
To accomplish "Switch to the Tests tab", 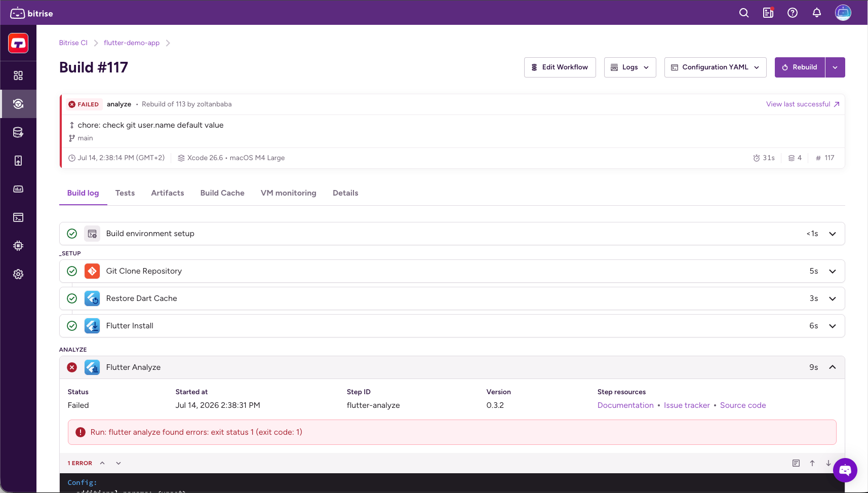I will 125,193.
